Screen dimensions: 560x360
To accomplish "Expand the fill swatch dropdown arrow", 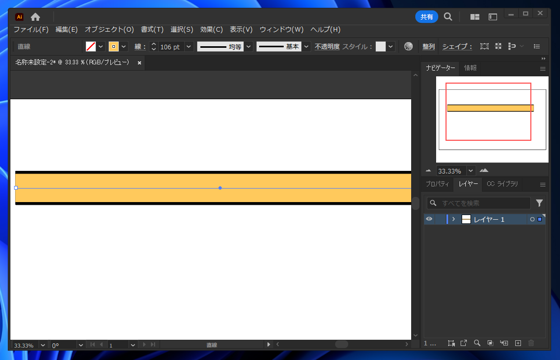I will (x=101, y=46).
